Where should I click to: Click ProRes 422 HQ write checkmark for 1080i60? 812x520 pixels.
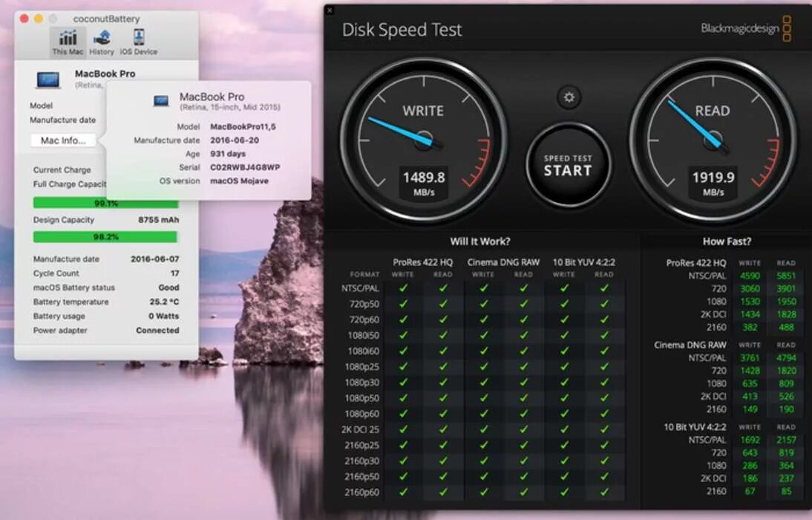click(x=403, y=351)
